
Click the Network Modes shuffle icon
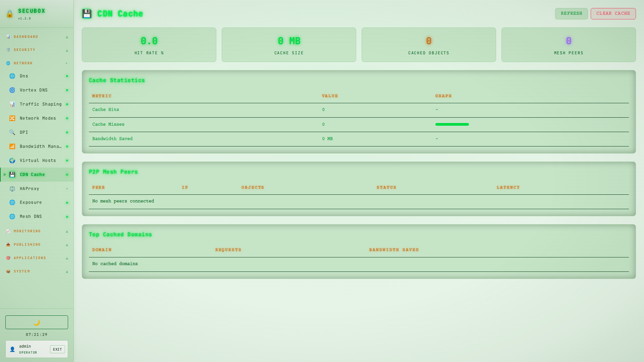[12, 118]
